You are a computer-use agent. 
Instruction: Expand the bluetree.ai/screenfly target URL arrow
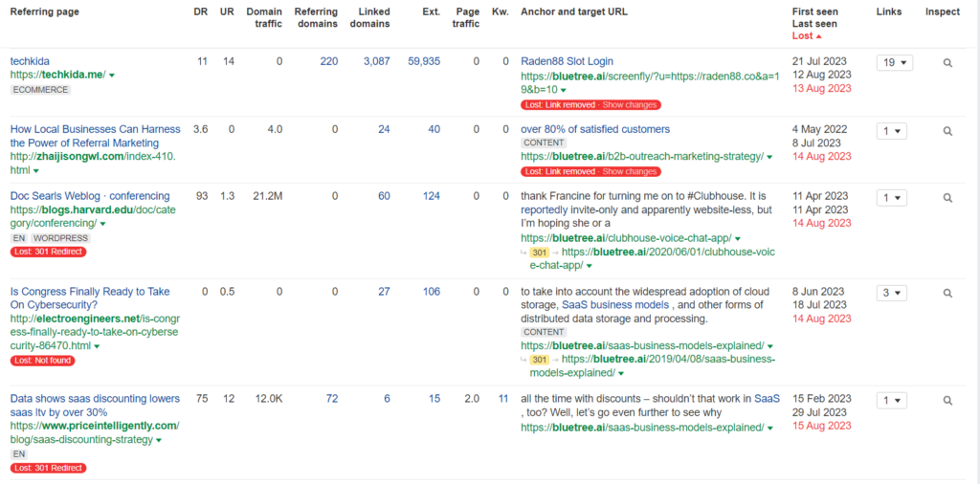click(563, 91)
